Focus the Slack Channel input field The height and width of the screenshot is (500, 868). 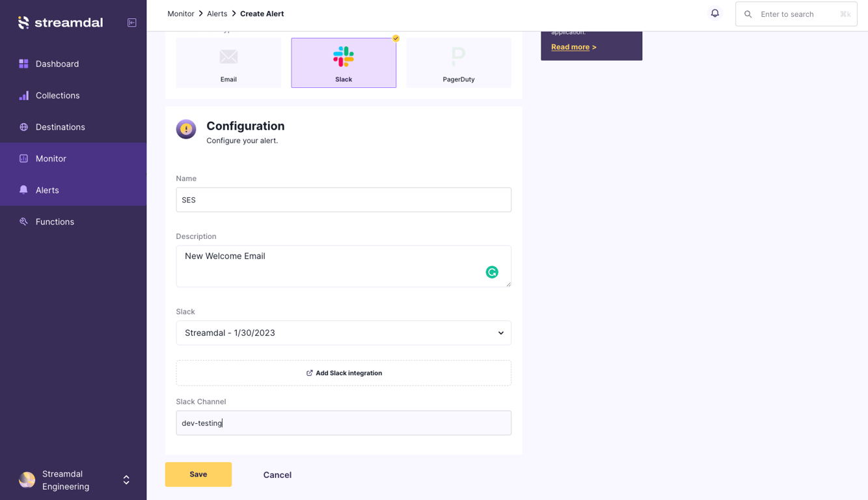click(344, 423)
